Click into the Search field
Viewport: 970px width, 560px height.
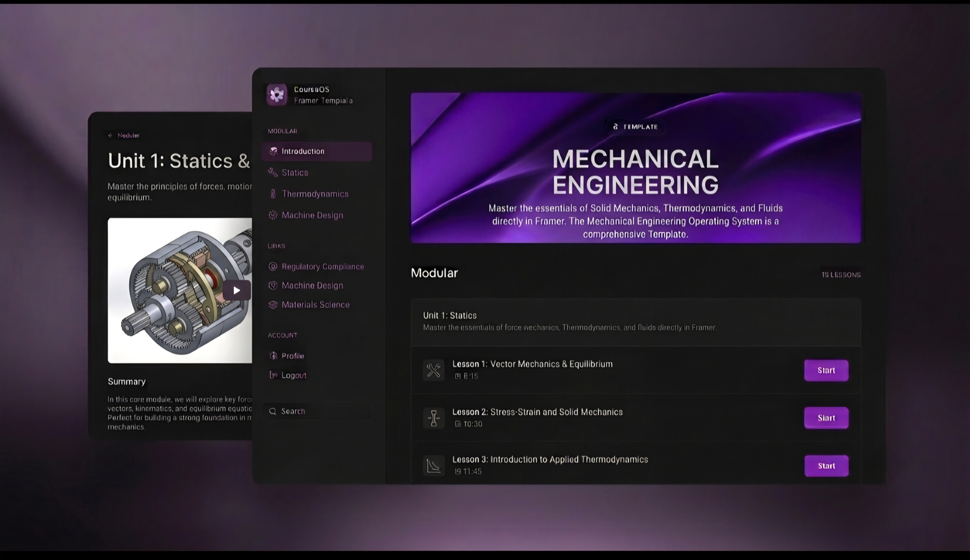tap(318, 411)
